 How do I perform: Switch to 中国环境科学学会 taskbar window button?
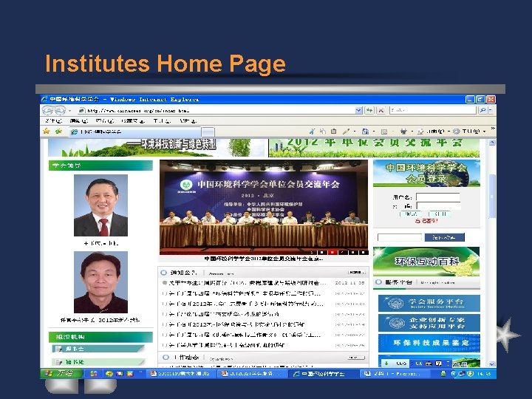coord(323,374)
